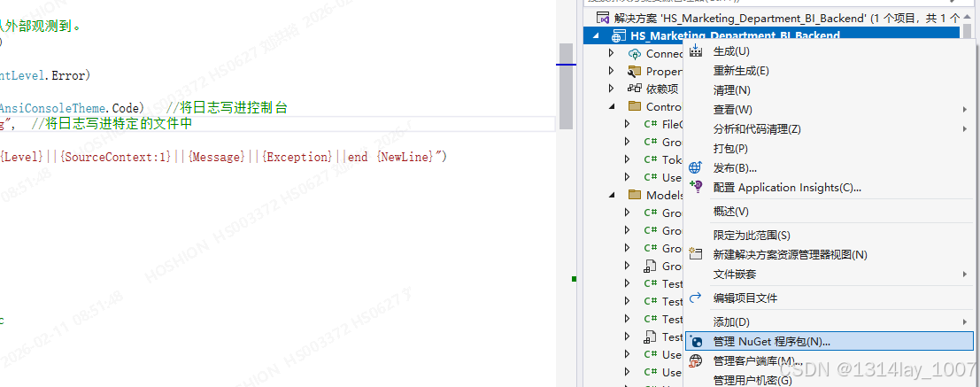Expand the Tok file node arrow

[x=628, y=159]
